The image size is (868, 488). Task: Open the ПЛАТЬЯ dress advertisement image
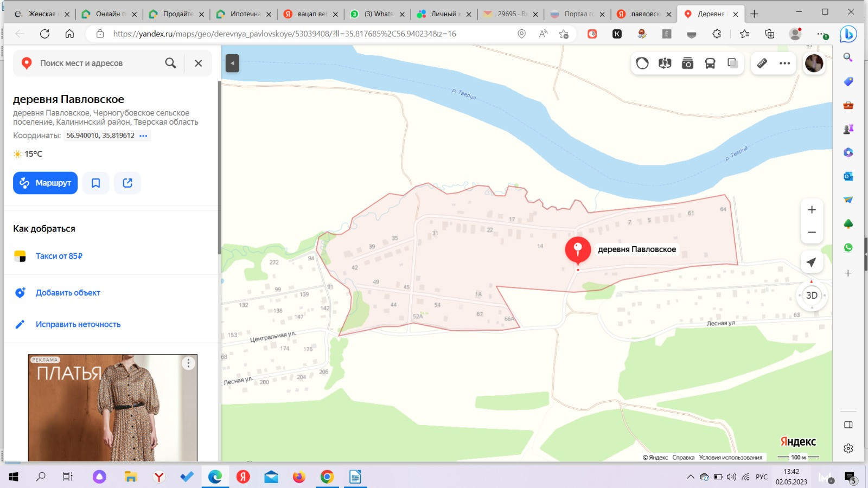pyautogui.click(x=113, y=408)
